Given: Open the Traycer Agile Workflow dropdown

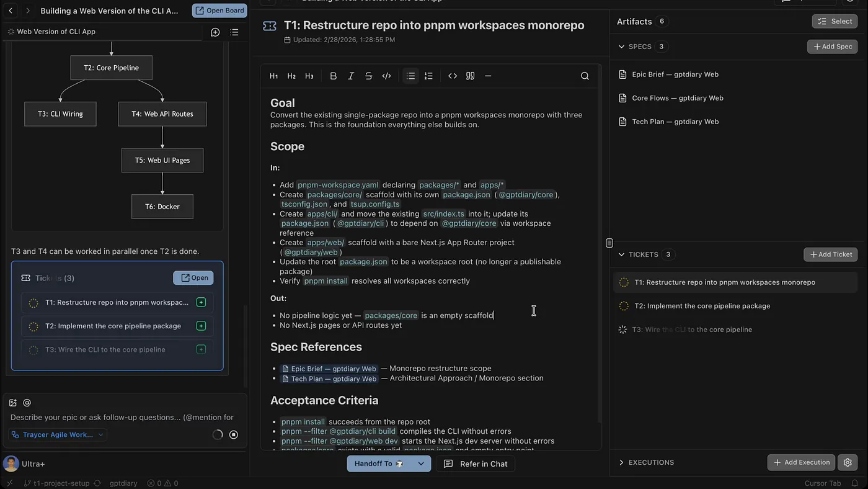Looking at the screenshot, I should tap(58, 435).
